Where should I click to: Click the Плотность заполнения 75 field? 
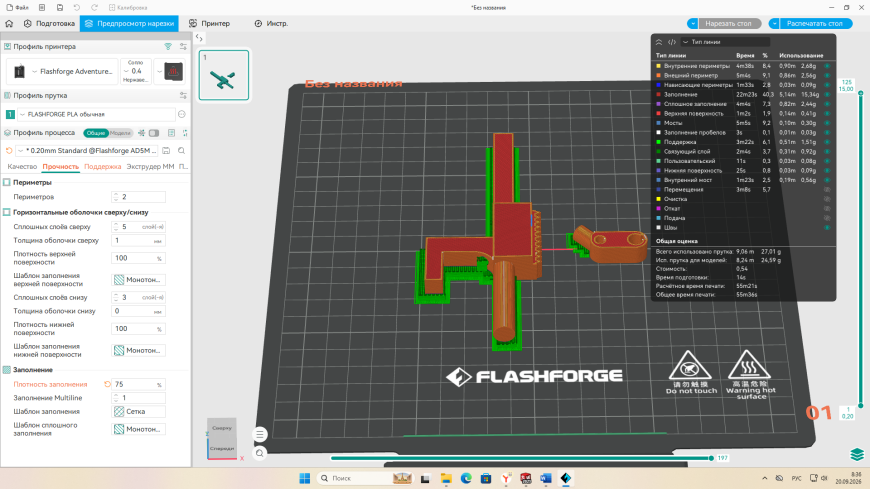pos(138,384)
